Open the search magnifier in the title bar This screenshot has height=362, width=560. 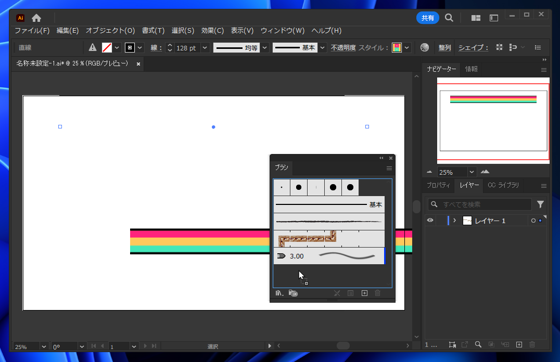(x=449, y=18)
